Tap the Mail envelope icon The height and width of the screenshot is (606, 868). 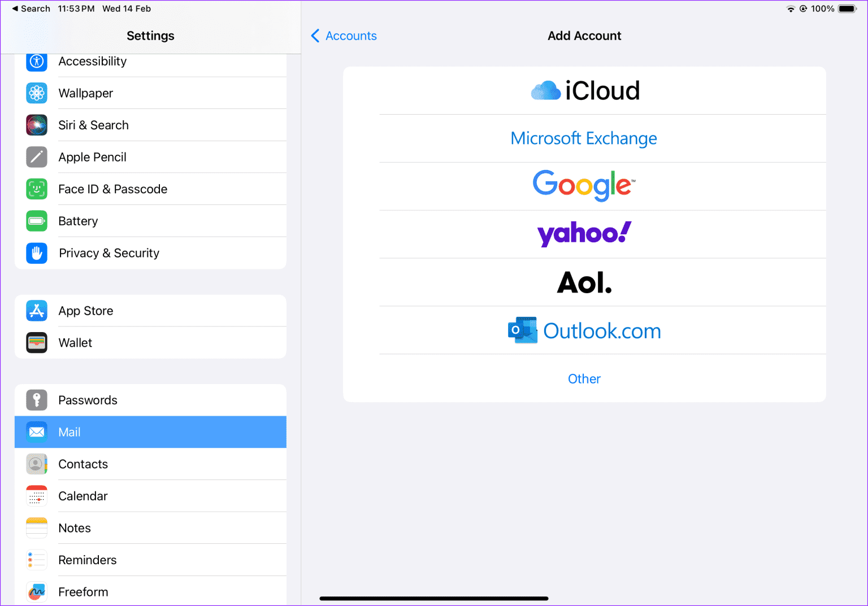point(37,432)
